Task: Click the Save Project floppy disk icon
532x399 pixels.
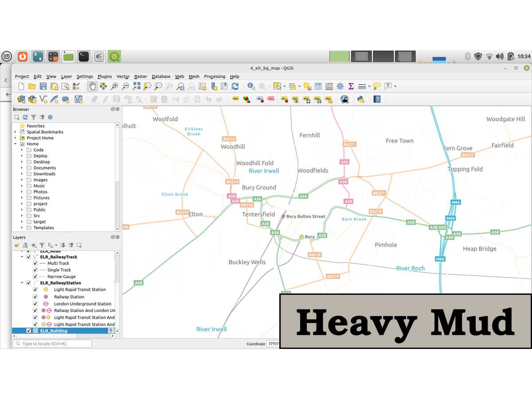Action: tap(43, 86)
